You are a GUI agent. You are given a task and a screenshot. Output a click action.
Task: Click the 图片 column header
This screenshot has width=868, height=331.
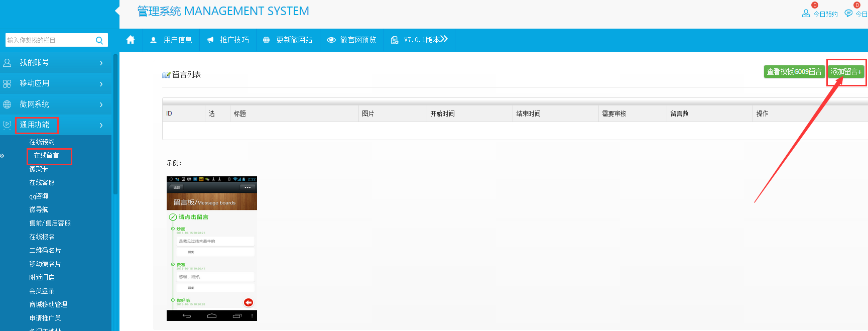[393, 114]
